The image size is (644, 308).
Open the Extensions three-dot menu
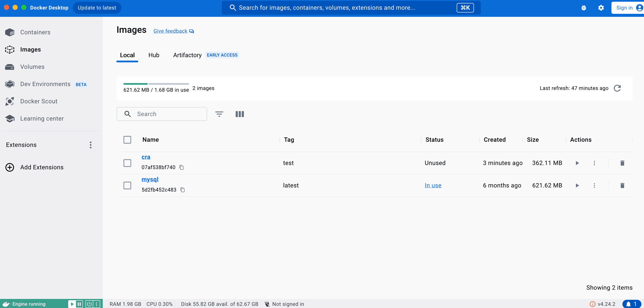click(x=90, y=145)
